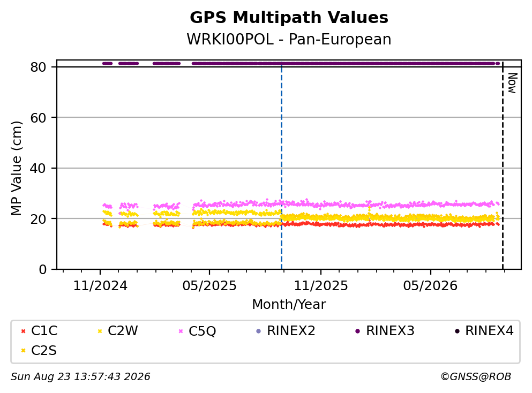532x393 pixels.
Task: Click the C1C red legend marker
Action: click(x=23, y=331)
